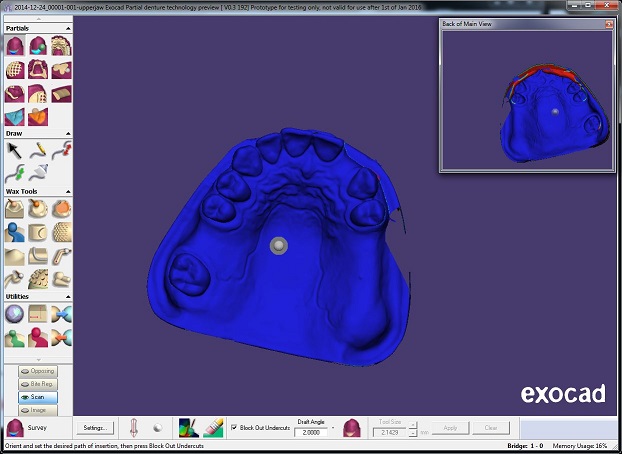Select the magenta wax blob utility
The height and width of the screenshot is (454, 622).
point(38,338)
